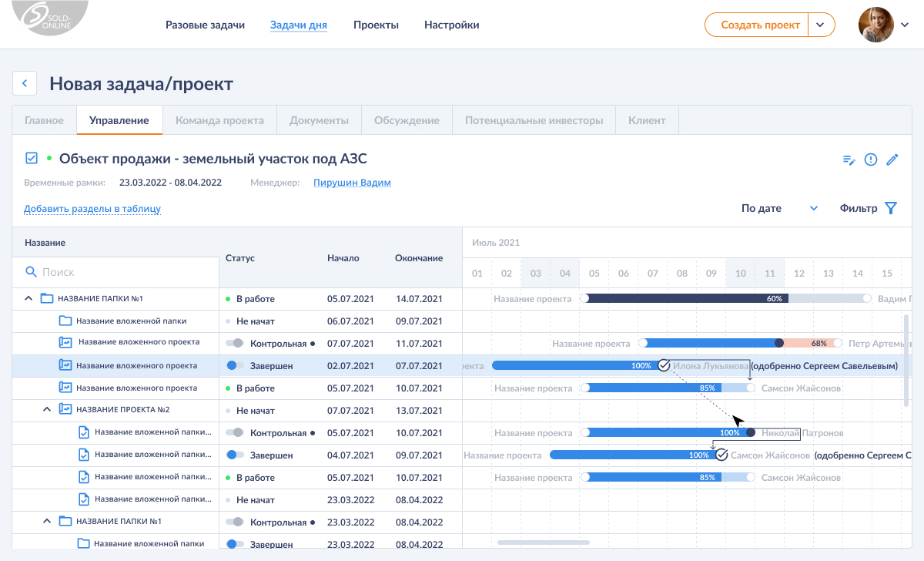Click the magnifier icon in Поиск

(x=32, y=272)
